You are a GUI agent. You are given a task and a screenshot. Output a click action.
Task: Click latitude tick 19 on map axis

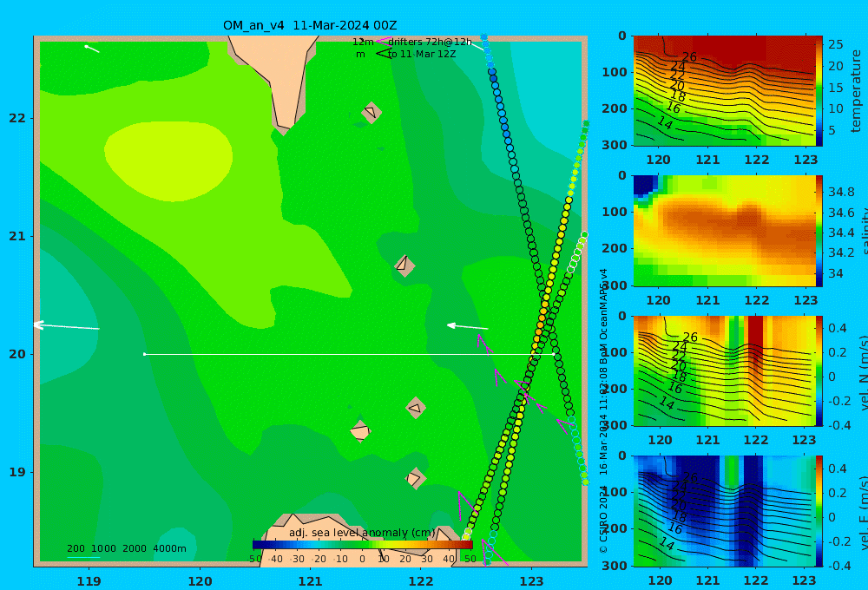[x=17, y=472]
